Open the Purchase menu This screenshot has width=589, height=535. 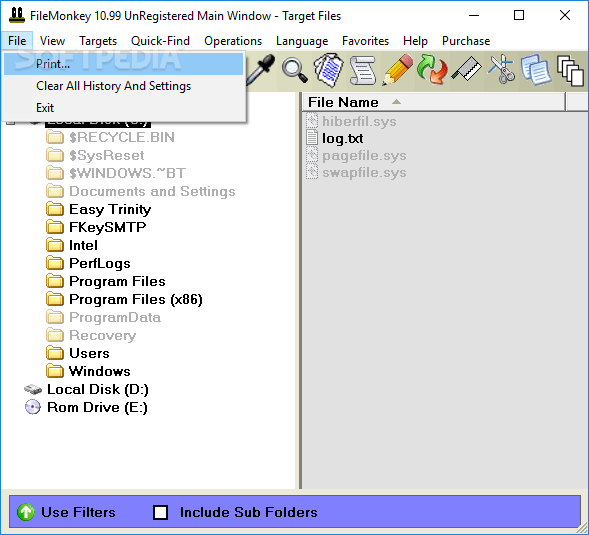(x=466, y=41)
